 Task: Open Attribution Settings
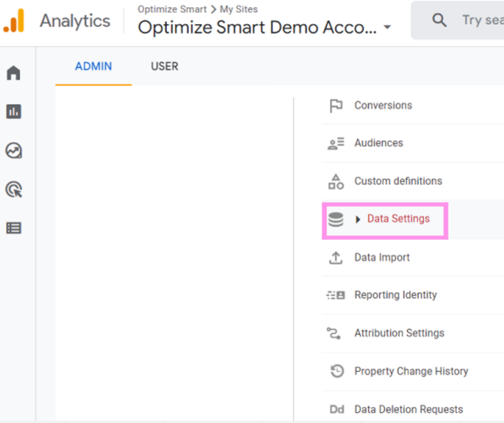[399, 333]
